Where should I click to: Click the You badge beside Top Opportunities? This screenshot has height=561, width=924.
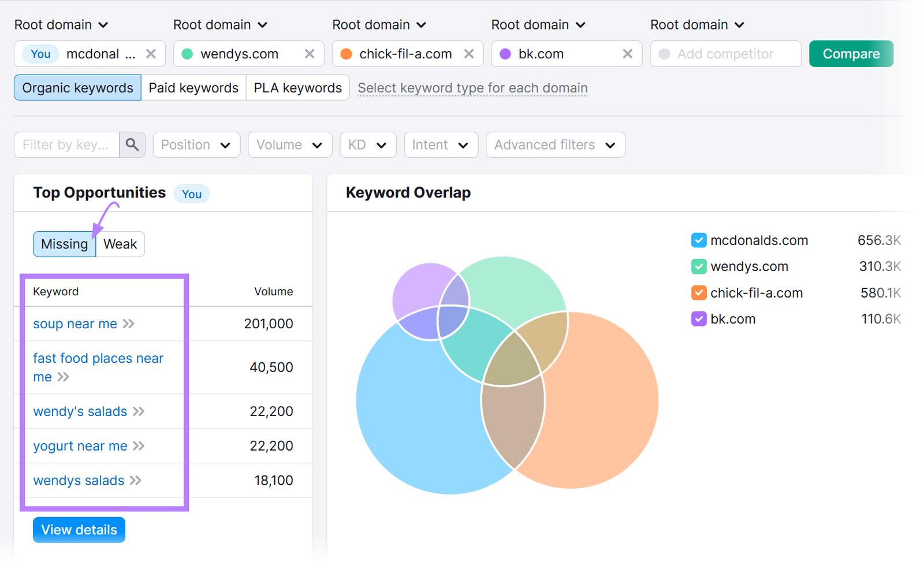click(x=192, y=194)
